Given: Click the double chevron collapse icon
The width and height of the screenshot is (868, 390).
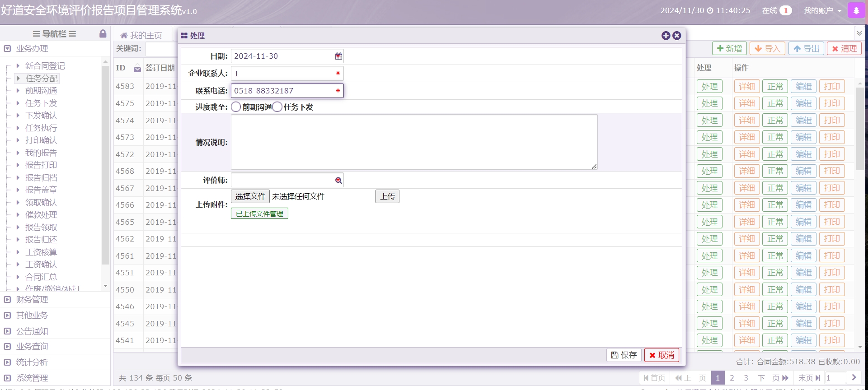Looking at the screenshot, I should pyautogui.click(x=859, y=33).
